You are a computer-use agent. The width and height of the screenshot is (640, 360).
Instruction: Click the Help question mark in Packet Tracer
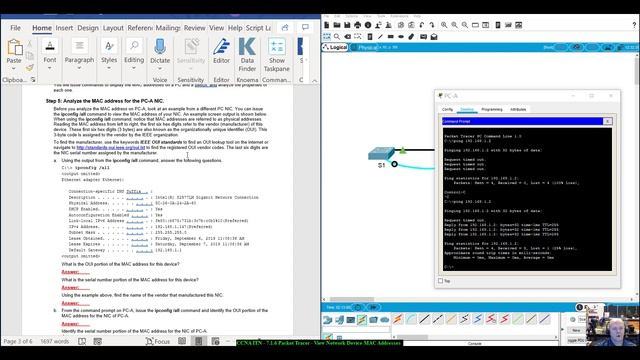pyautogui.click(x=634, y=25)
